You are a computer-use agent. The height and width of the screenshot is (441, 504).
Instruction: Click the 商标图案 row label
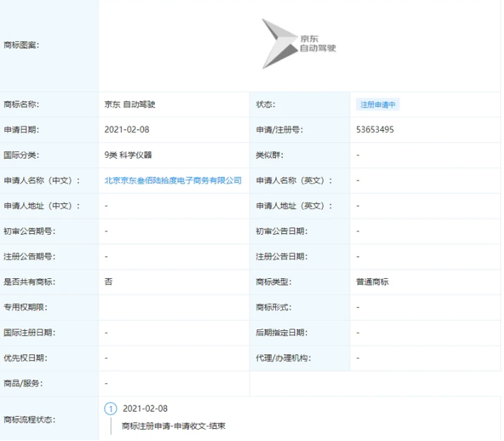click(21, 46)
